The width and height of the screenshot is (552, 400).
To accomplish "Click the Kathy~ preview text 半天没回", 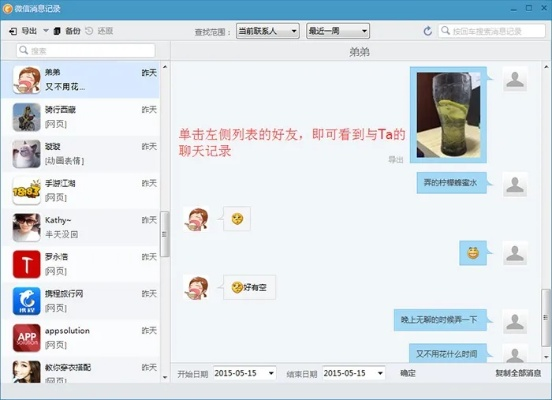I will (x=62, y=235).
